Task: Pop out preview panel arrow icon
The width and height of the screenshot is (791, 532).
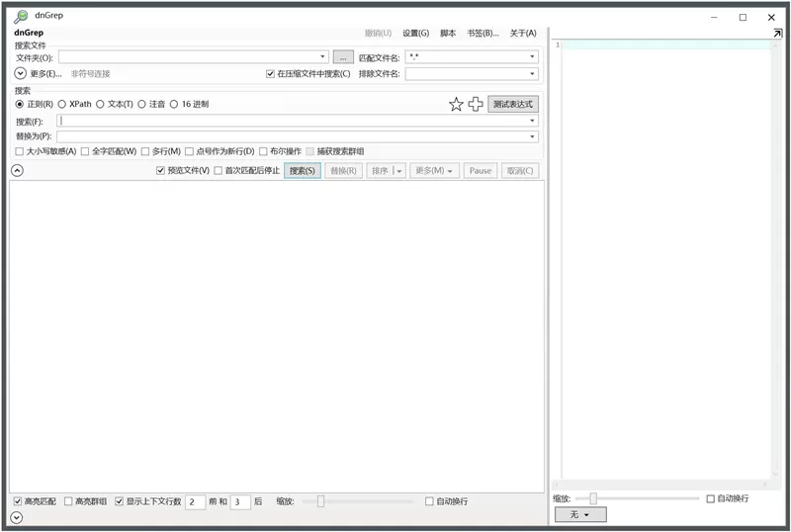Action: point(777,33)
